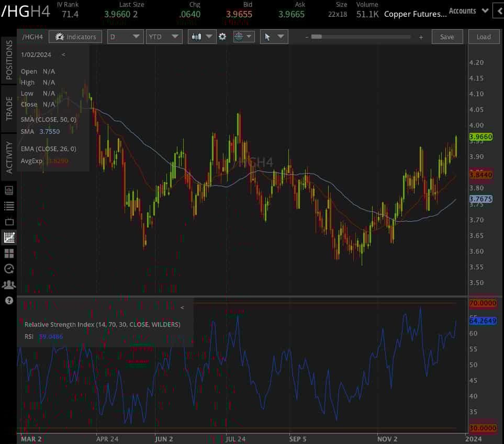Click the clock history icon in sidebar
This screenshot has width=504, height=444.
9,269
